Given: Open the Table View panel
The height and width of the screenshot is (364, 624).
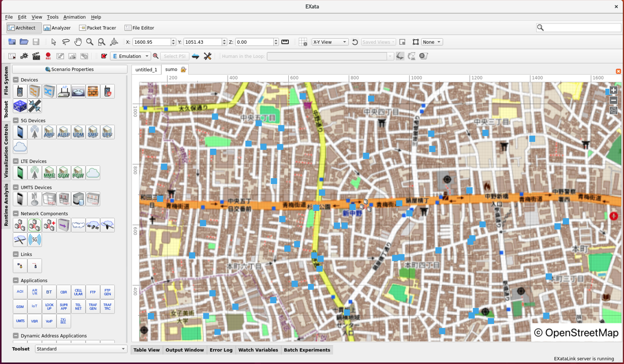Looking at the screenshot, I should [x=146, y=350].
